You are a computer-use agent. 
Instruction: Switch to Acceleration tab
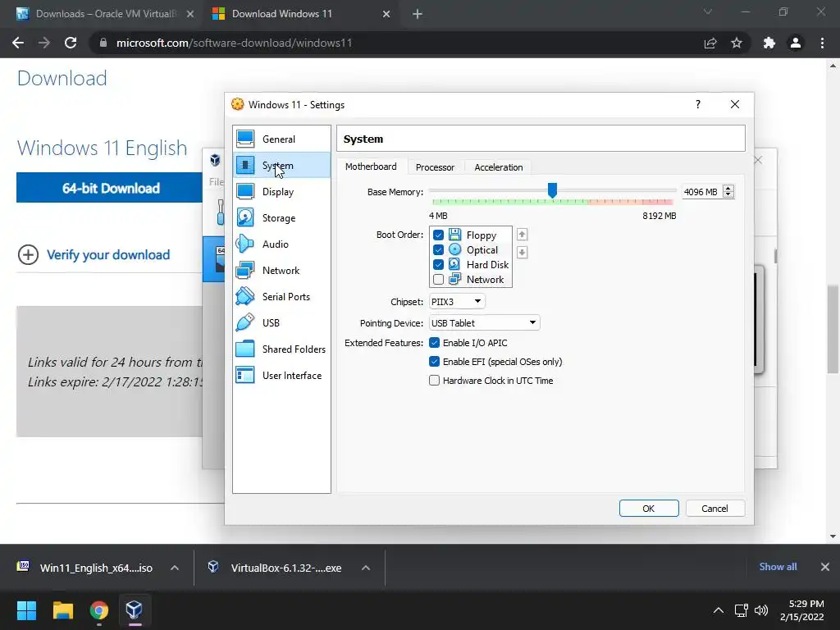[x=498, y=167]
